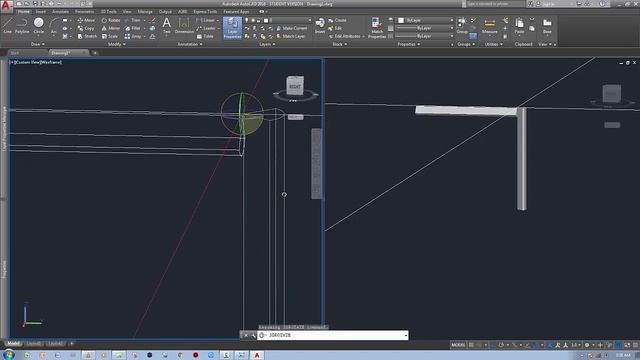
Task: Open the Insert ribbon tab
Action: click(x=40, y=12)
